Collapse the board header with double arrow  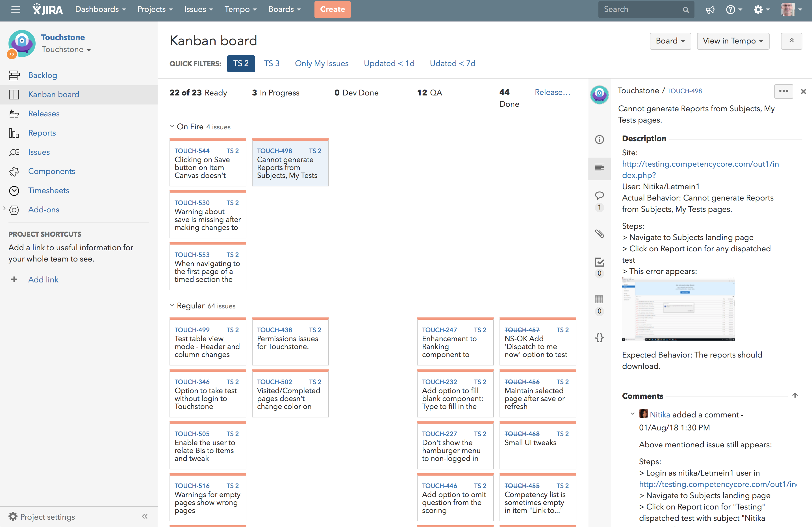pyautogui.click(x=791, y=41)
